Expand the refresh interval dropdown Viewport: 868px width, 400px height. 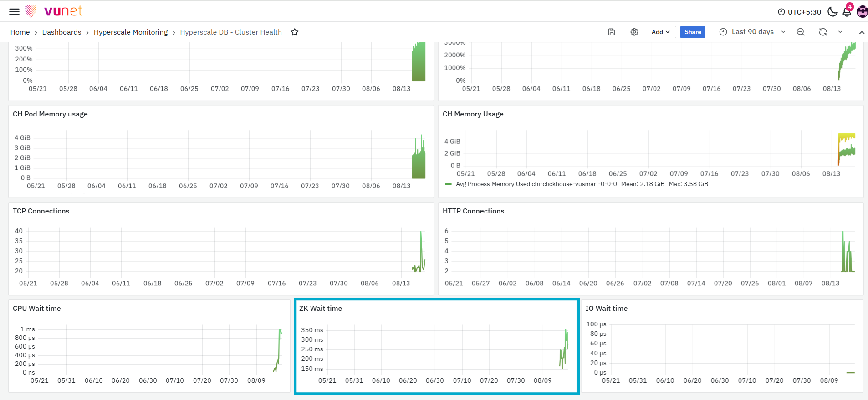coord(840,32)
